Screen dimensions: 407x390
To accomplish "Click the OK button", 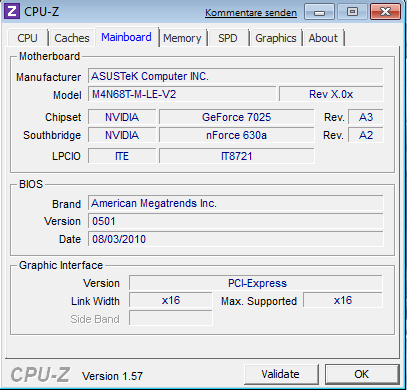I will (362, 374).
